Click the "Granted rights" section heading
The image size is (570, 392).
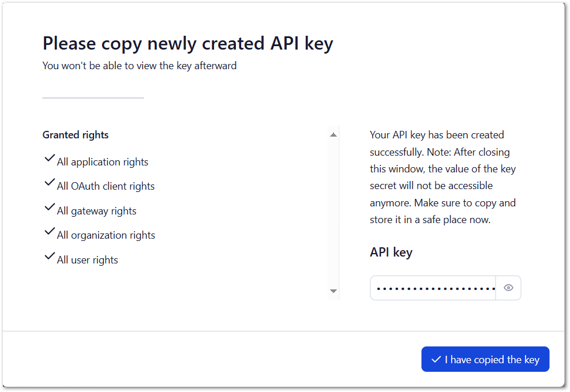(x=76, y=135)
